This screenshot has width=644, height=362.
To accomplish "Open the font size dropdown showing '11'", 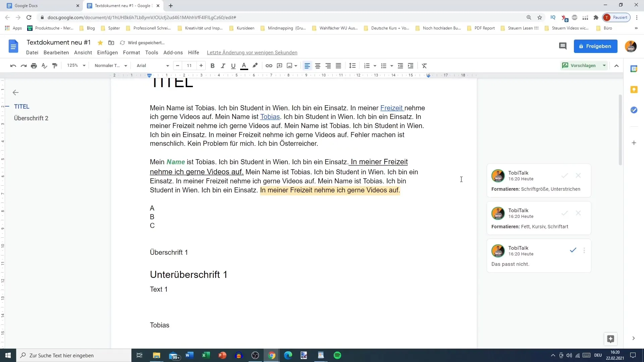I will [x=189, y=65].
